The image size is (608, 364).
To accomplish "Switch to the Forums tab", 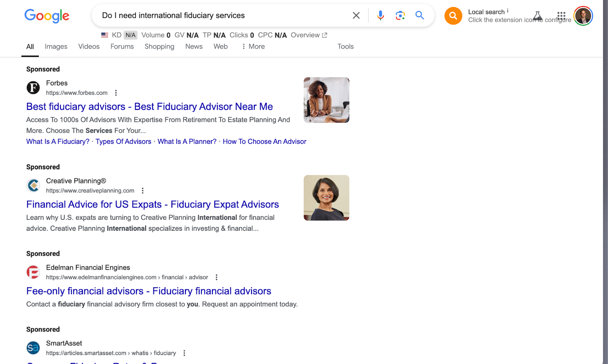I will (122, 46).
